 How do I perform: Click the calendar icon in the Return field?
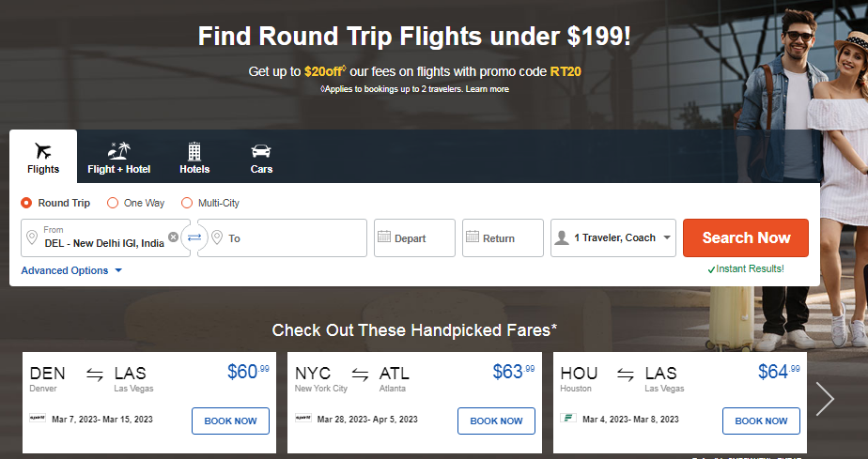tap(472, 237)
